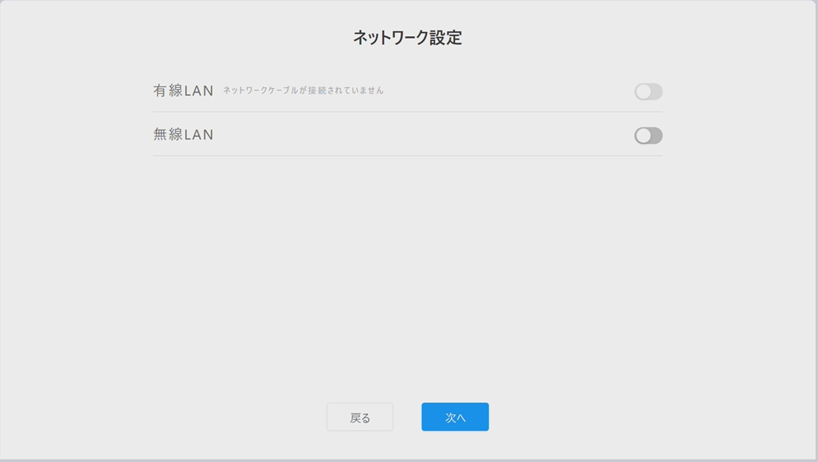Screen dimensions: 818x462
Task: Click the disabled 有線LAN switch track
Action: [x=657, y=92]
